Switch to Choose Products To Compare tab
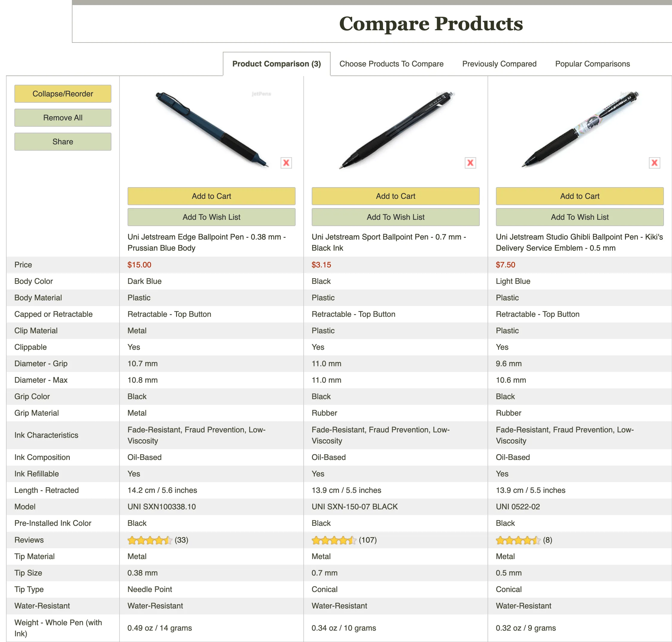This screenshot has width=672, height=642. (391, 64)
